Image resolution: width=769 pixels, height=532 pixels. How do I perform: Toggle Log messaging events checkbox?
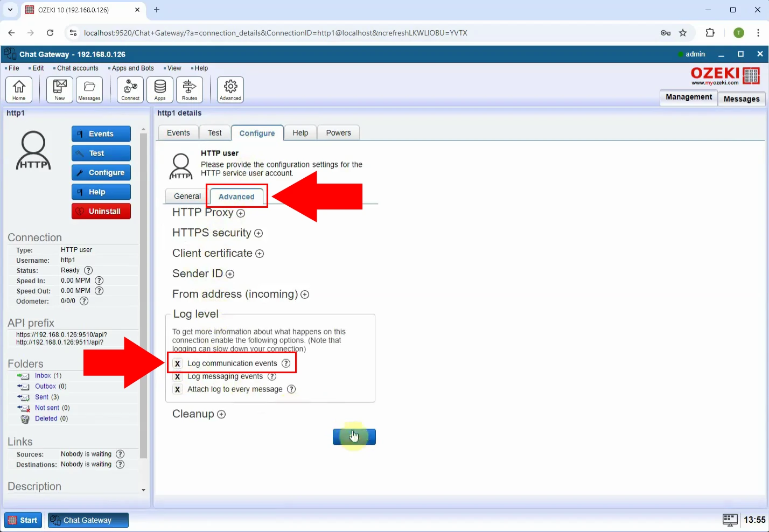pos(177,376)
